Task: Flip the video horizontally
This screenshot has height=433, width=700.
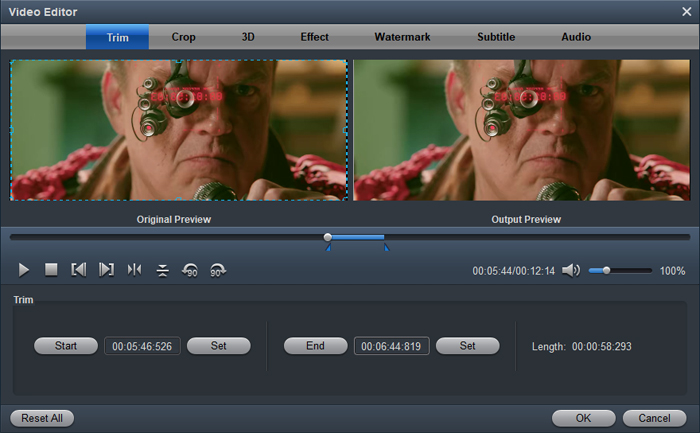Action: 134,270
